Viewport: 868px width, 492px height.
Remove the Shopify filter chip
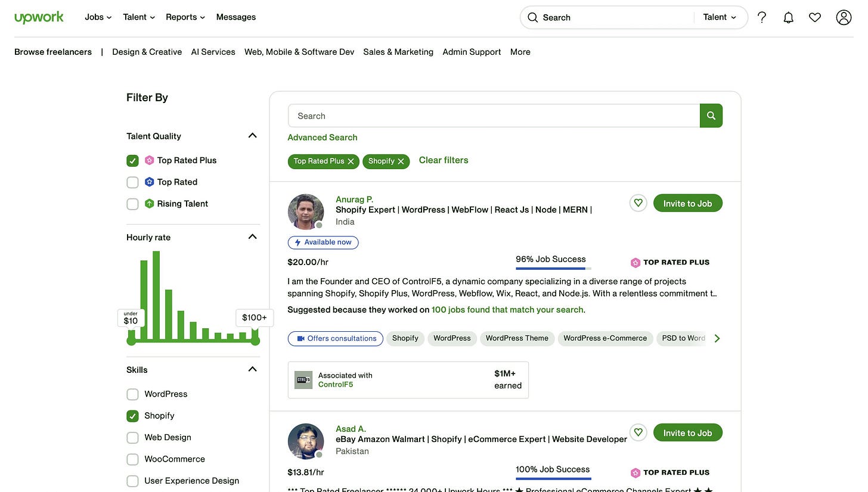(x=401, y=161)
